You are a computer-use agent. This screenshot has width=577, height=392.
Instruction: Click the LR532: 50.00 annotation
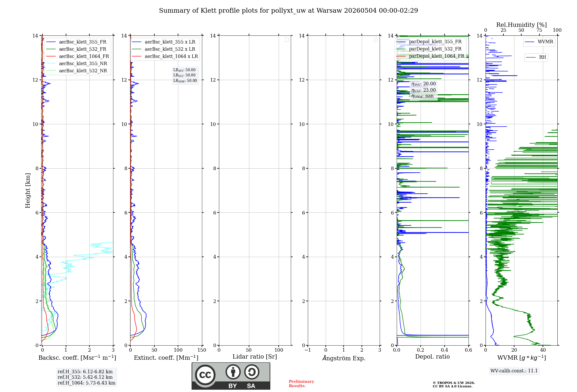[x=184, y=75]
